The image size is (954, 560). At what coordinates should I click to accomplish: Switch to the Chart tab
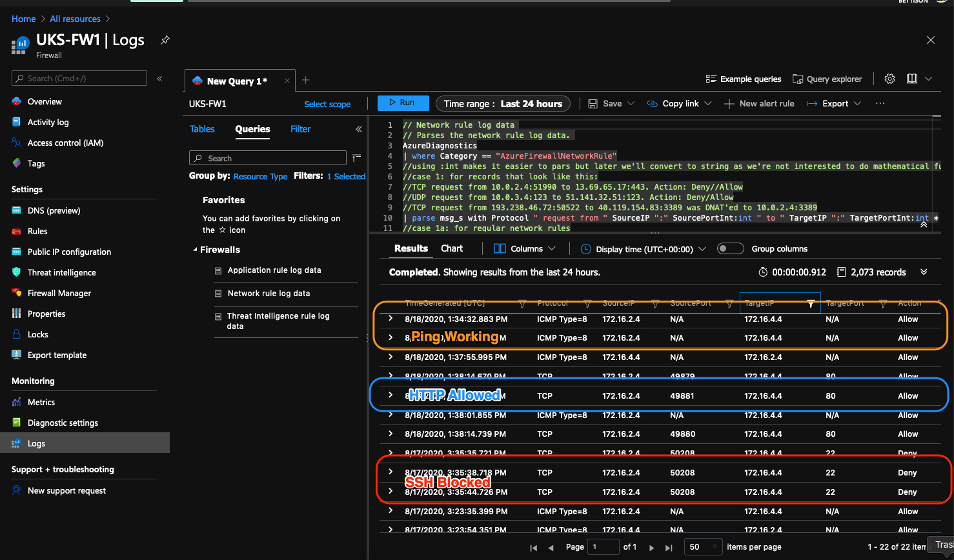pyautogui.click(x=452, y=248)
